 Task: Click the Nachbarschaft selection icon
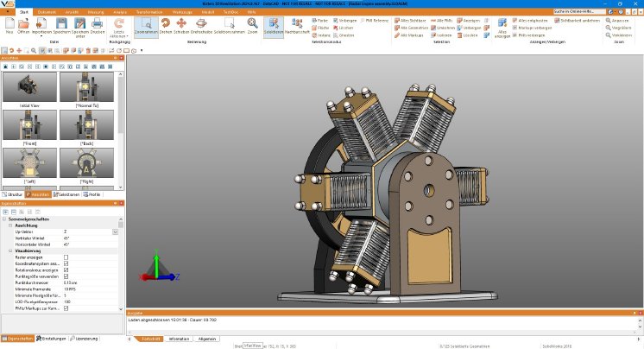click(297, 23)
